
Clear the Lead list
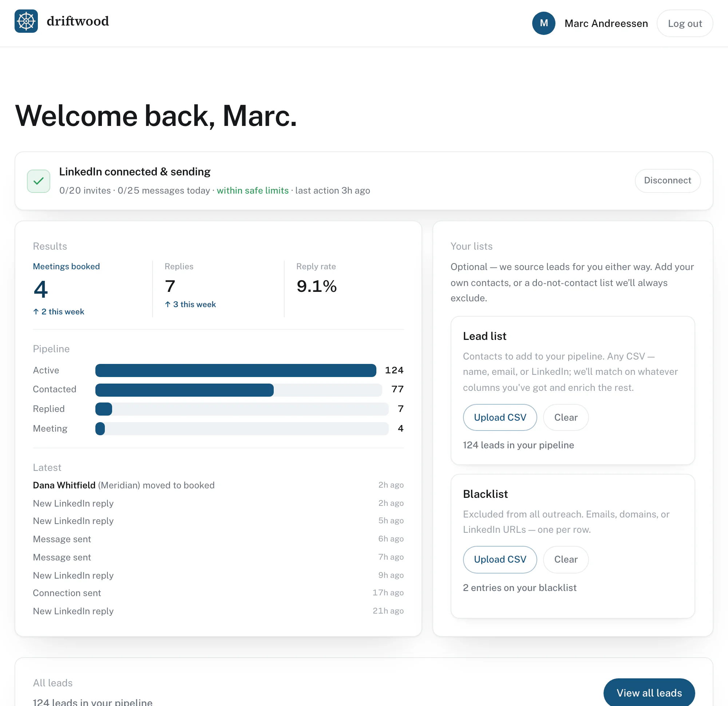tap(566, 417)
